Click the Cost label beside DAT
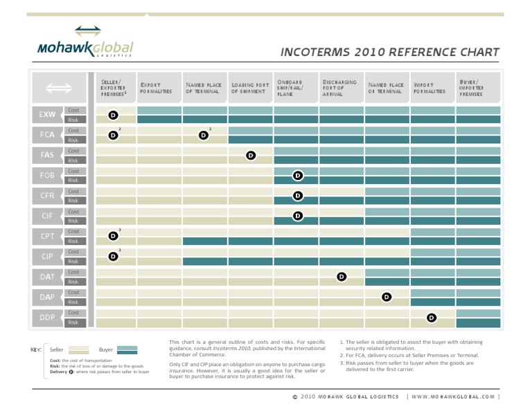532x411 pixels. 75,272
